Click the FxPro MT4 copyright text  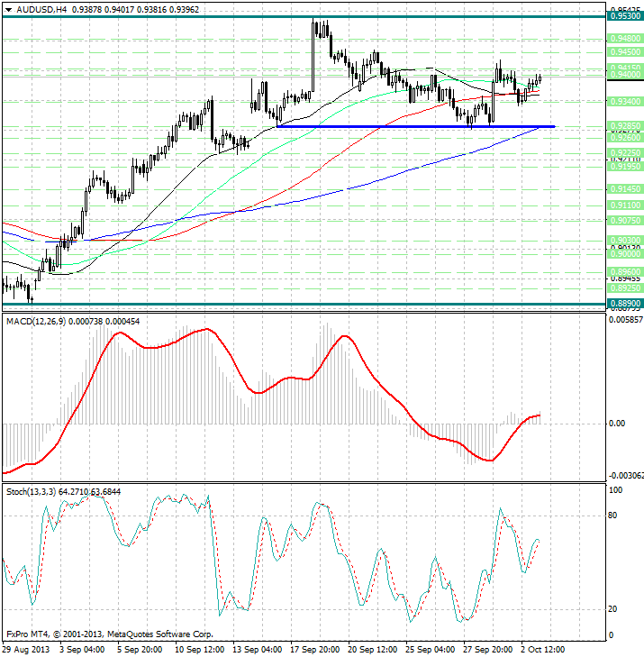(110, 634)
